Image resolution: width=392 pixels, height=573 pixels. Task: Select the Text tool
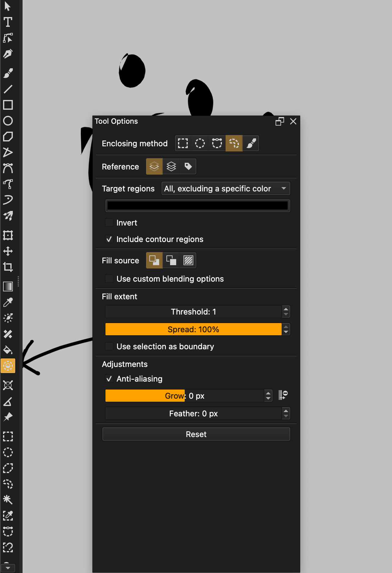click(x=8, y=22)
